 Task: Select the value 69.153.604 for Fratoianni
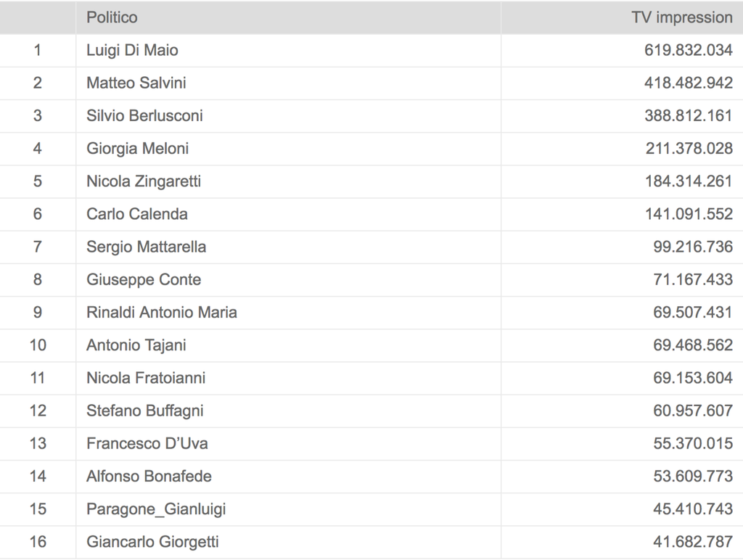[693, 378]
